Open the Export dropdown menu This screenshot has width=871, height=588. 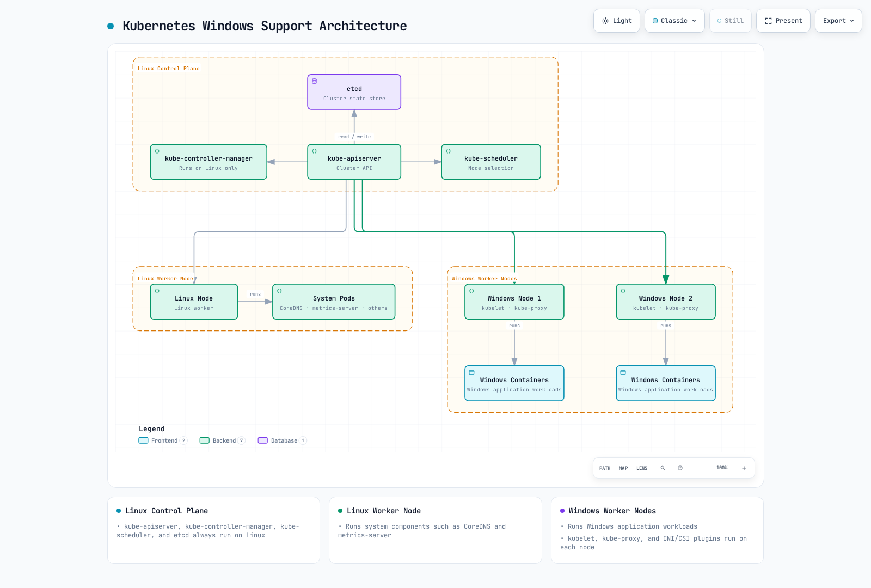click(x=838, y=21)
